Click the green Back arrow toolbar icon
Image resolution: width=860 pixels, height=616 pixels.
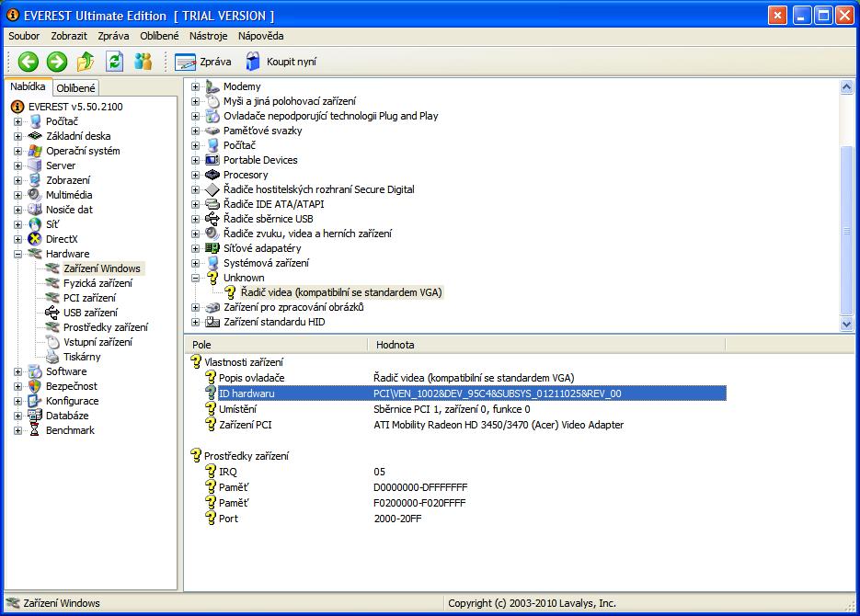29,62
